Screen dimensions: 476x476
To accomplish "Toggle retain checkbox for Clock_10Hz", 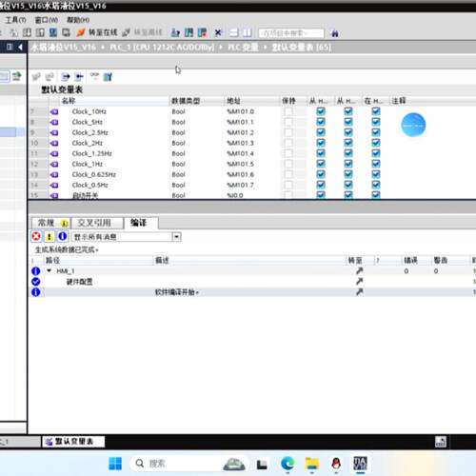I will click(x=288, y=111).
